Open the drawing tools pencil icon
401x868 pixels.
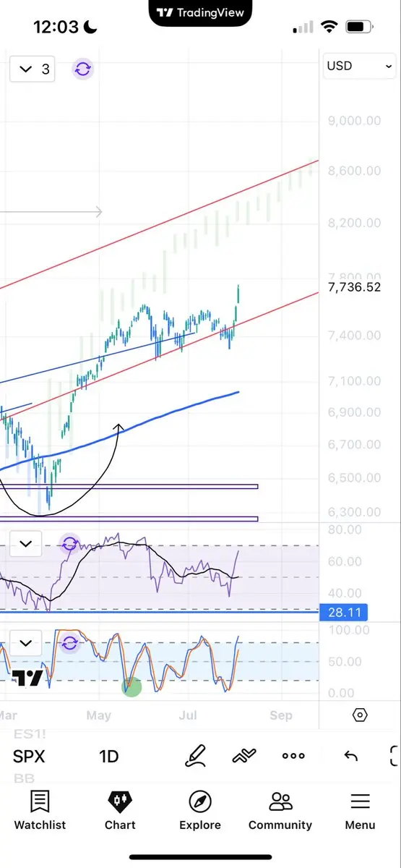pos(195,756)
